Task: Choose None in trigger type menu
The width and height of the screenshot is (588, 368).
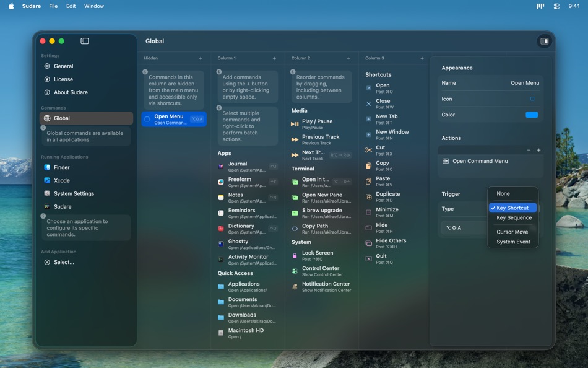Action: 512,194
